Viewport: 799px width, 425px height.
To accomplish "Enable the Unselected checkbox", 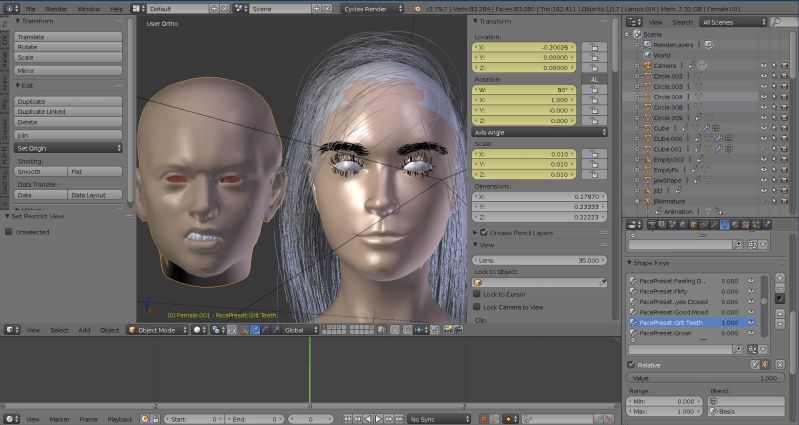I will pos(9,231).
